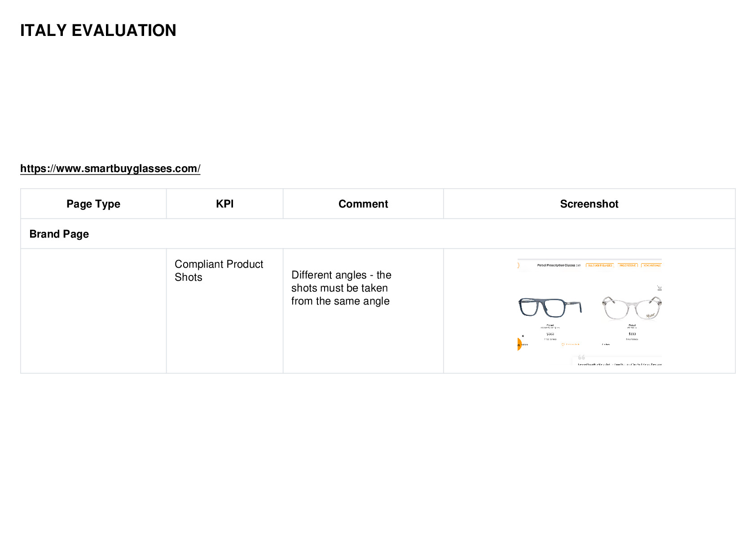Click the ITALY EVALUATION title

[98, 31]
